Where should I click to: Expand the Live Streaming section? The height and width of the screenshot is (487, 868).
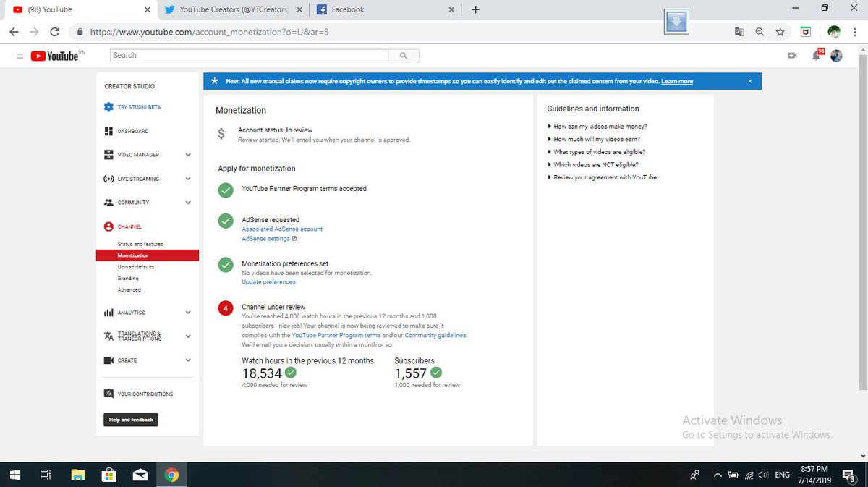pos(188,179)
